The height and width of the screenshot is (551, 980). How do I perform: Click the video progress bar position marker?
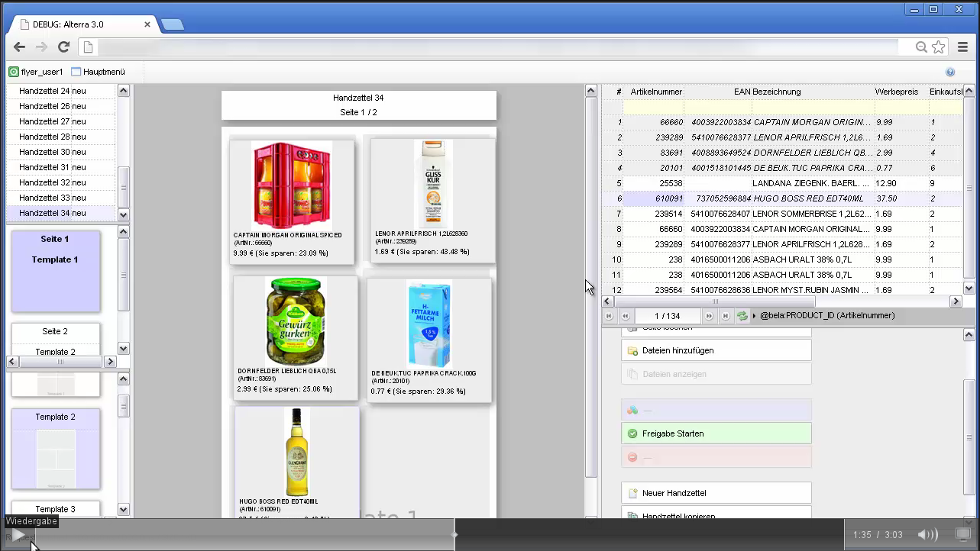coord(454,535)
